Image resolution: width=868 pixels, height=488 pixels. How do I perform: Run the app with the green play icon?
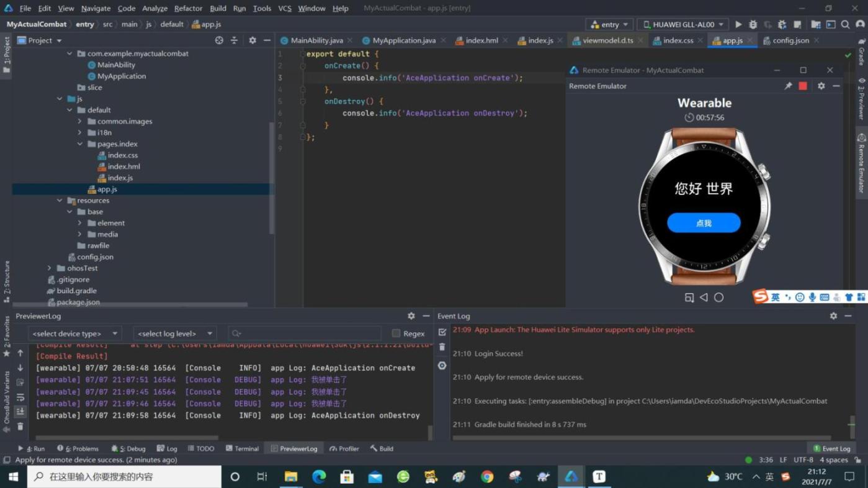click(738, 25)
